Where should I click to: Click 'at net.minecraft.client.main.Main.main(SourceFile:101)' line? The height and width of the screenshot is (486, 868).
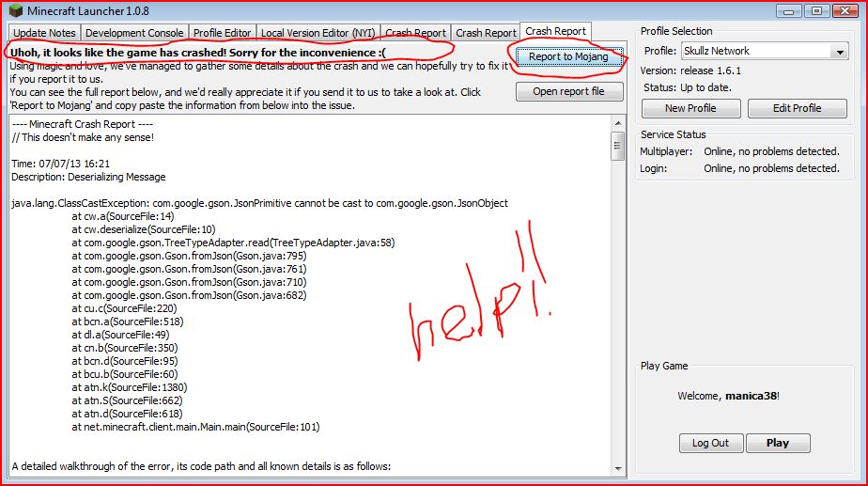[195, 427]
